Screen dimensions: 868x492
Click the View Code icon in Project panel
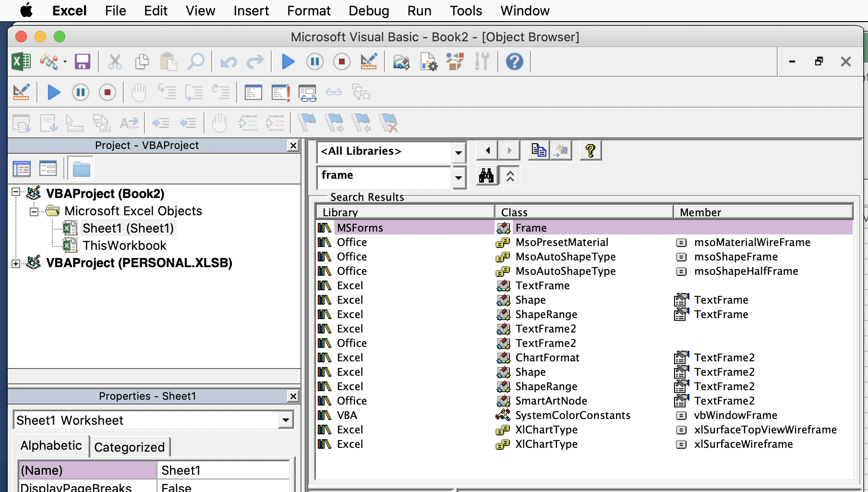pos(22,169)
